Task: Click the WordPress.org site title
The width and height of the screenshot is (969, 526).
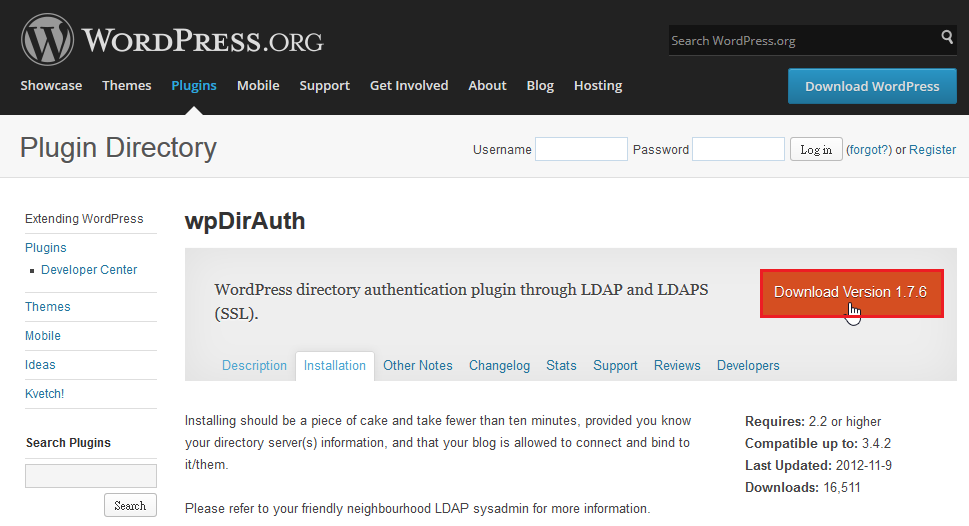Action: [202, 41]
